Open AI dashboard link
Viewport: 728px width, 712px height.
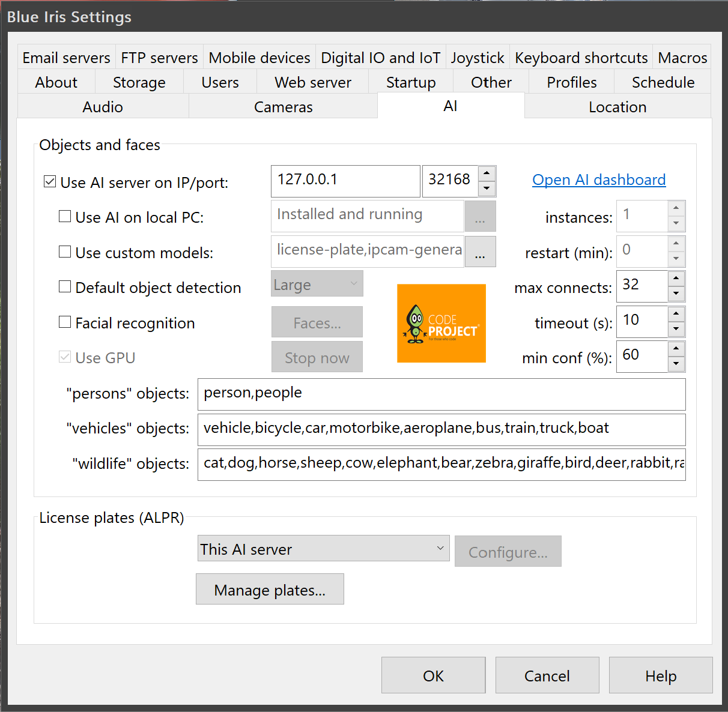point(598,180)
